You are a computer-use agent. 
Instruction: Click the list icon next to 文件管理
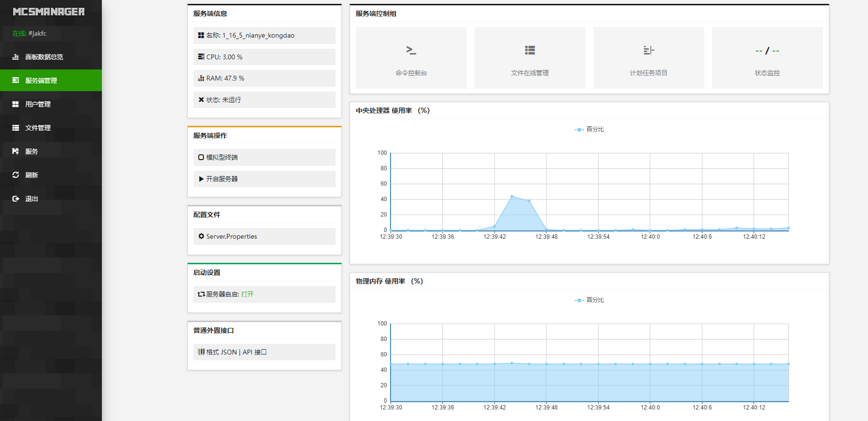[x=15, y=128]
